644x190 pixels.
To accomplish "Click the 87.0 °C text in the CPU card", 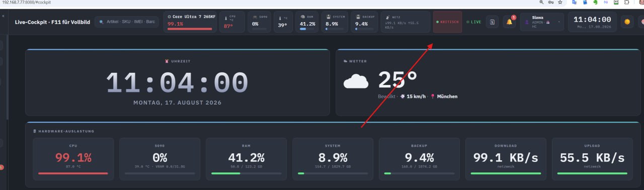I will tap(73, 166).
